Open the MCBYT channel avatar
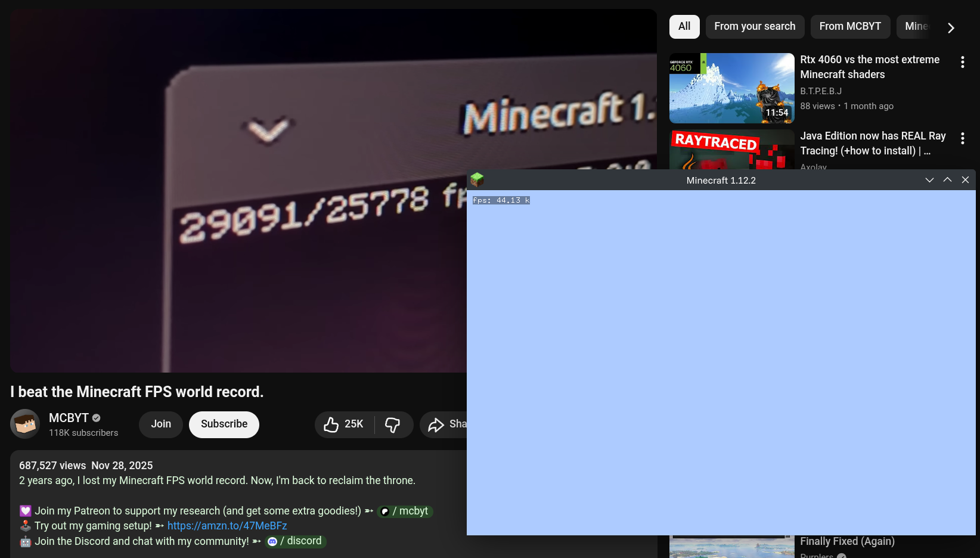 coord(25,424)
